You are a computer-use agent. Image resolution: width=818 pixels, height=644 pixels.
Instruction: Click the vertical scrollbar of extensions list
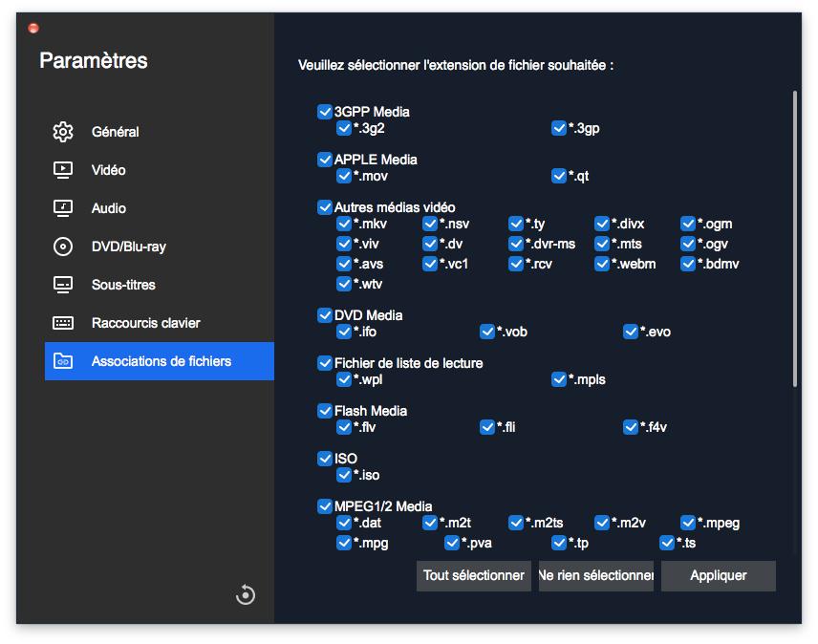tap(795, 239)
